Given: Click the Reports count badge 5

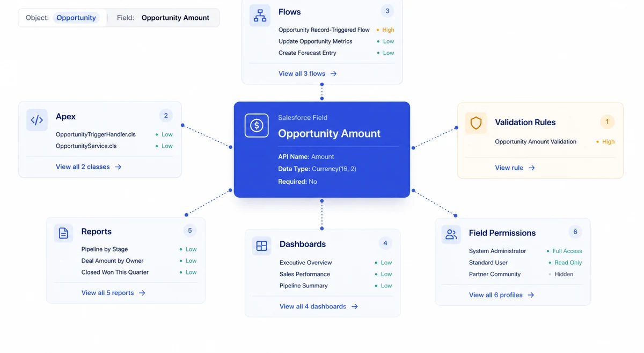Looking at the screenshot, I should pos(189,230).
